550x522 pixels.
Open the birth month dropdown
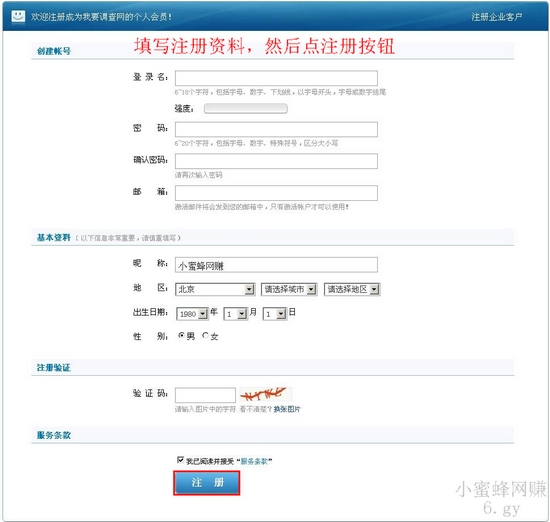[236, 314]
